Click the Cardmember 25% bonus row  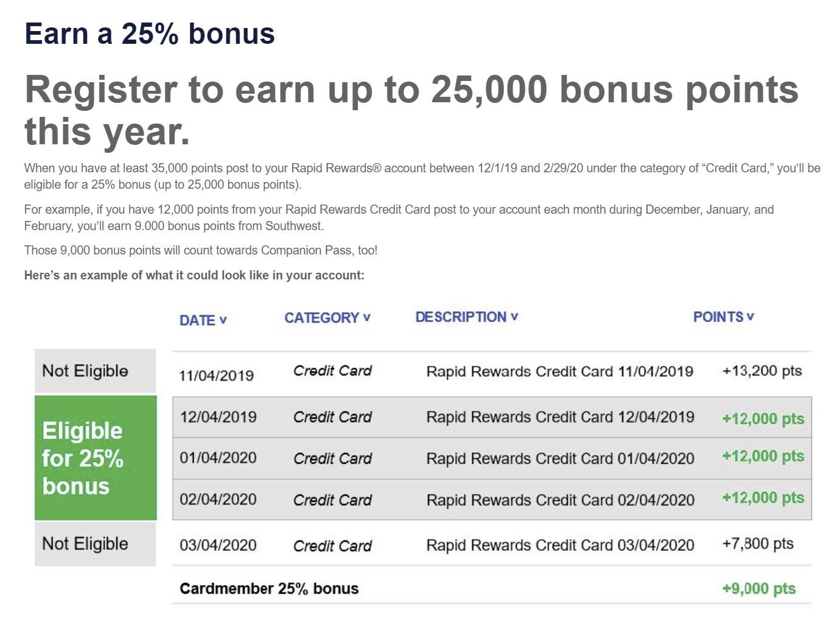[x=492, y=588]
